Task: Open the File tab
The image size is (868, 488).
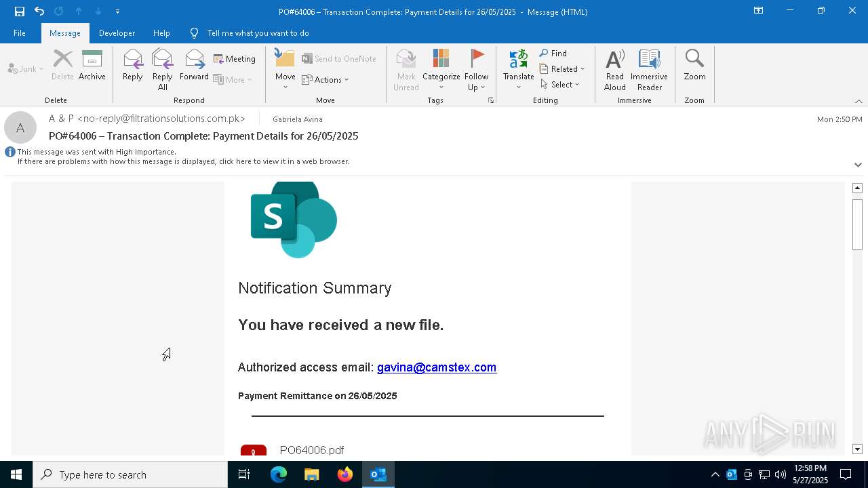Action: pyautogui.click(x=20, y=33)
